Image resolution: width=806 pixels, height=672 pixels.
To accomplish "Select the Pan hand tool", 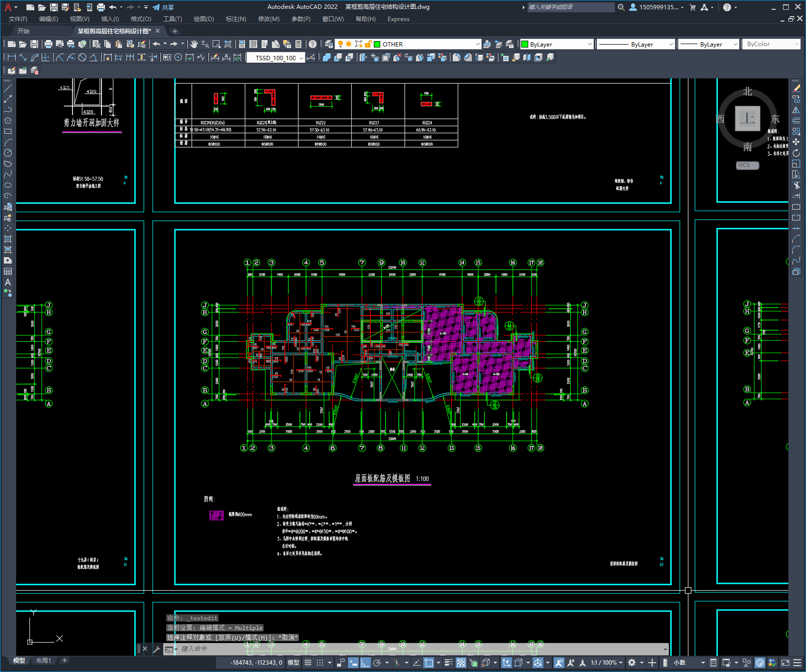I will tap(194, 44).
